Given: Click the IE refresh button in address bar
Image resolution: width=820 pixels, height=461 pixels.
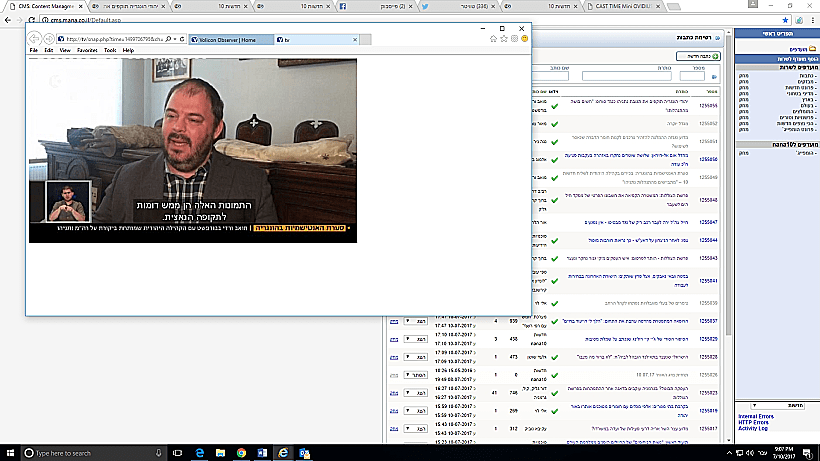Looking at the screenshot, I should point(179,39).
